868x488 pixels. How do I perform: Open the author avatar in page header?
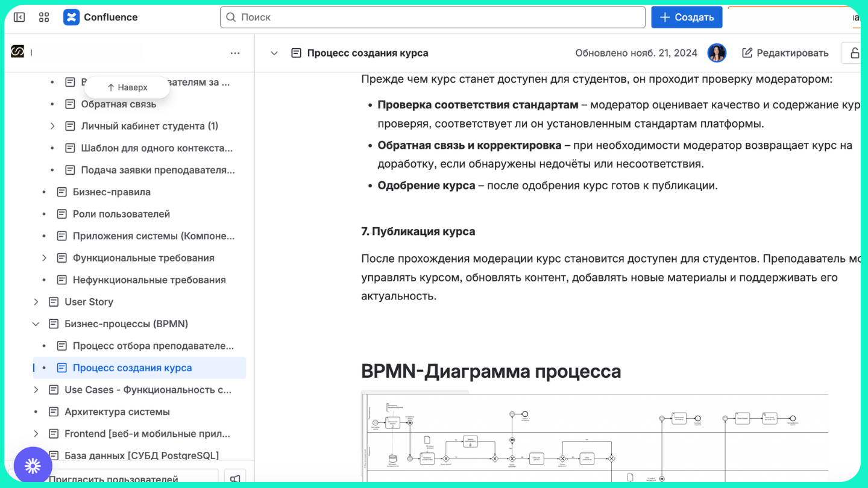[717, 53]
